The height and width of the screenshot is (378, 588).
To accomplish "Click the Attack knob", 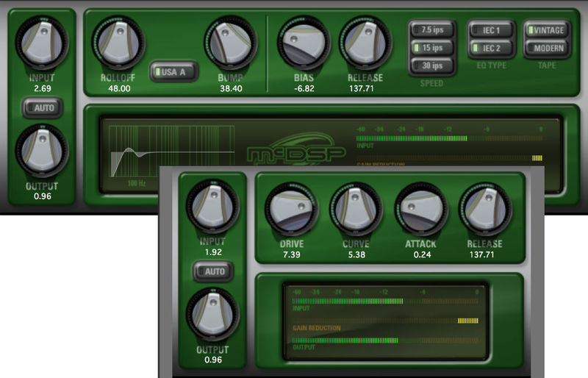I will (x=421, y=209).
